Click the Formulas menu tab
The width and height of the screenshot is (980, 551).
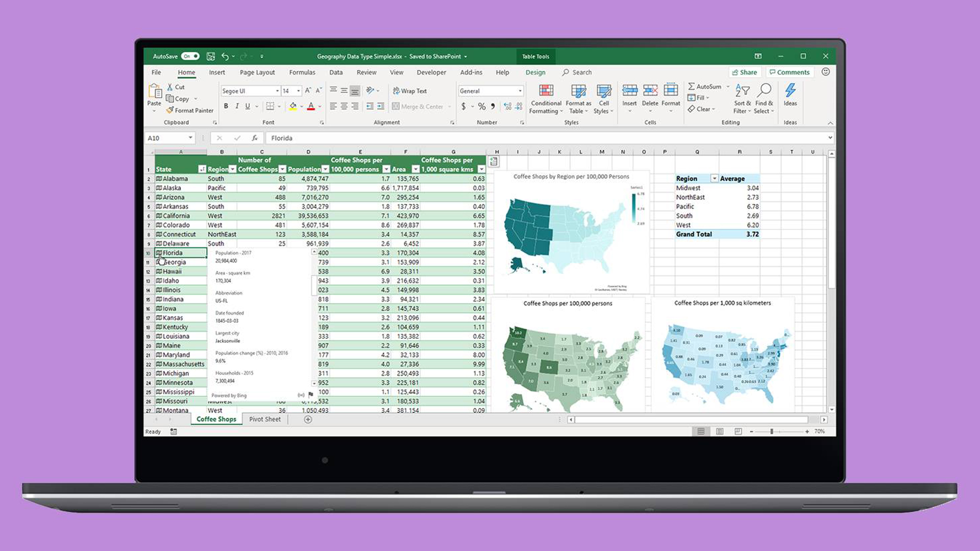pos(302,72)
